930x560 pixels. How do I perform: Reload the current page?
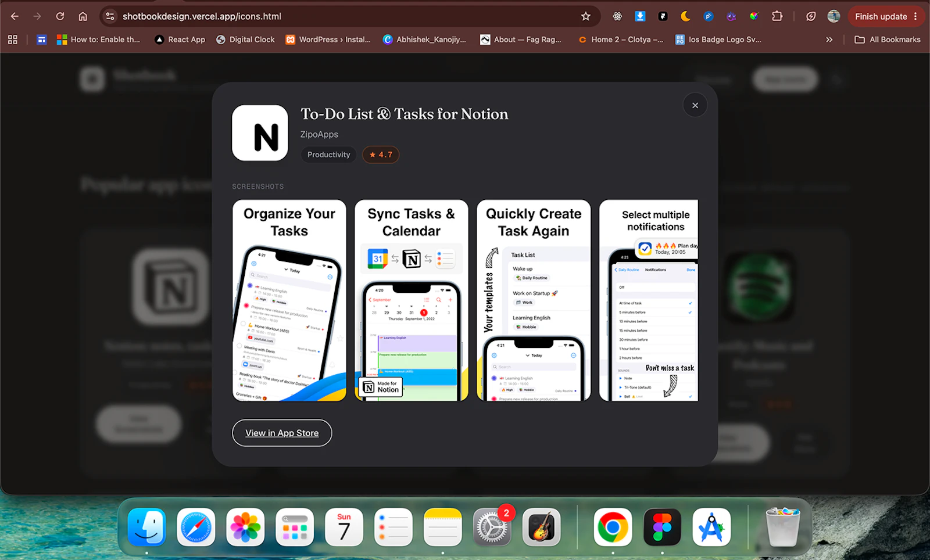click(60, 16)
